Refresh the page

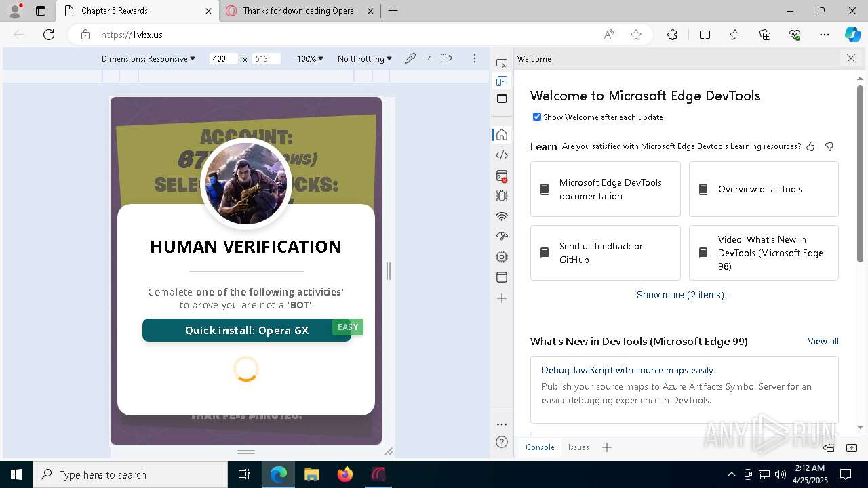point(49,35)
